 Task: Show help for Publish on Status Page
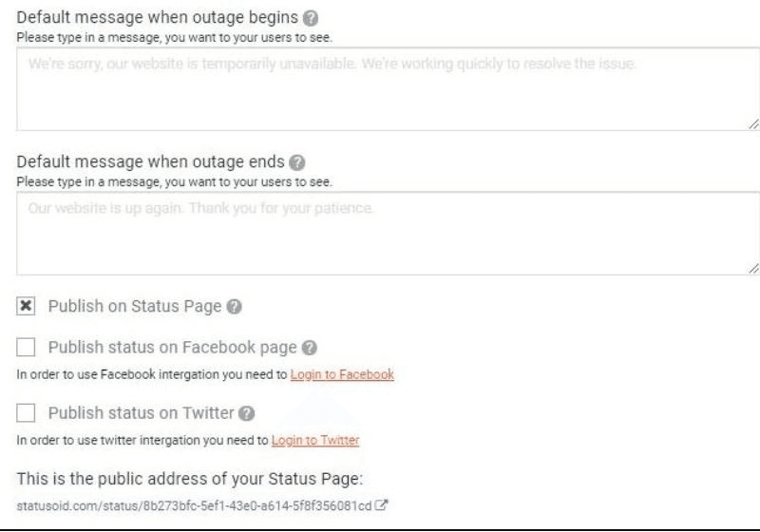click(234, 307)
